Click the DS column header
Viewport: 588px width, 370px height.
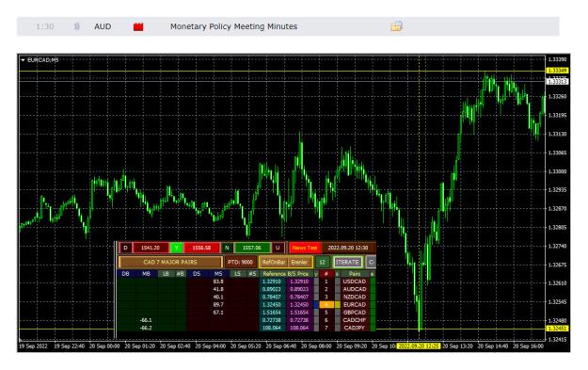[197, 274]
